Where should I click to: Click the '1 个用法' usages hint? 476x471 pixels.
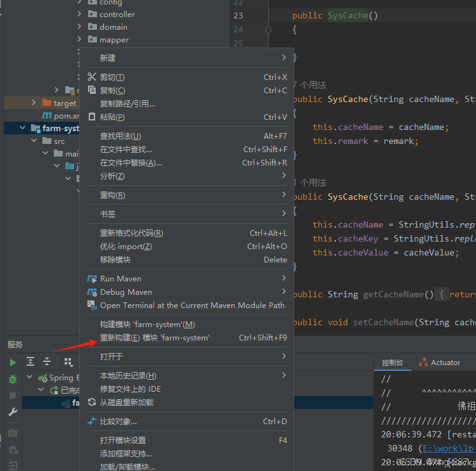310,183
